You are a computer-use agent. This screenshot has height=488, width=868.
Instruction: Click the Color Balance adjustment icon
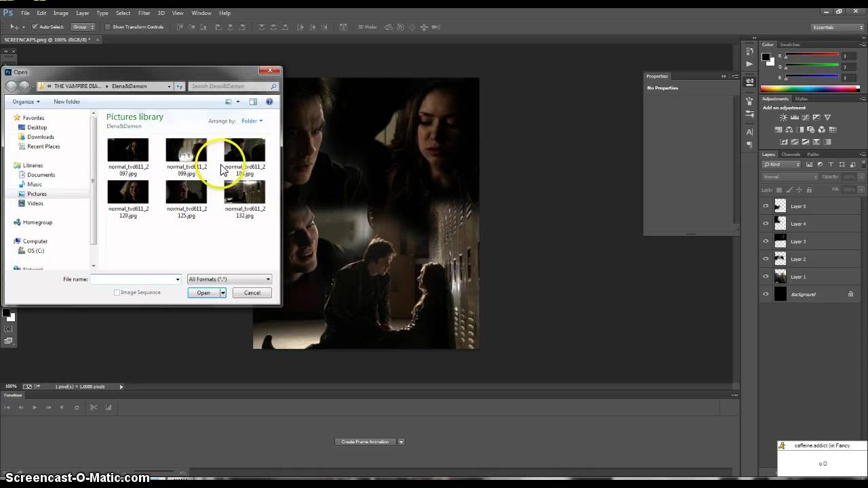[791, 129]
